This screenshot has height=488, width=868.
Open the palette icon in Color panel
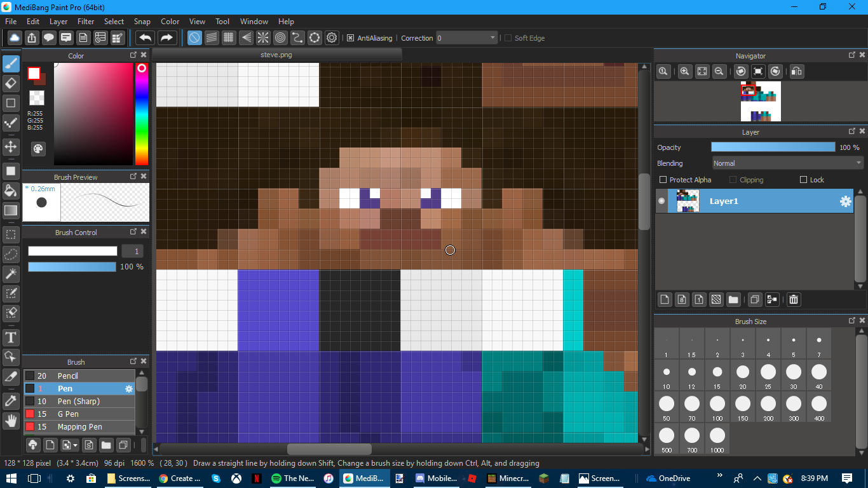pyautogui.click(x=38, y=149)
